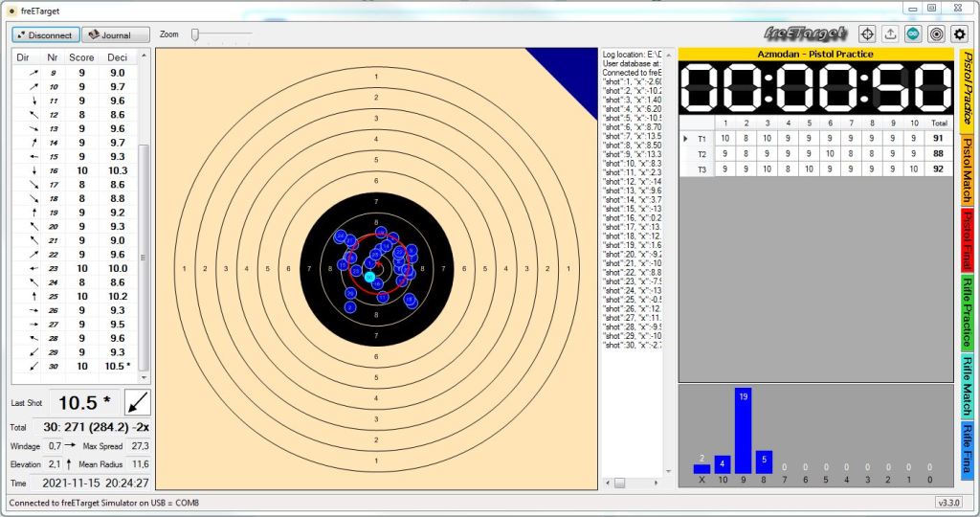Viewport: 980px width, 517px height.
Task: Click the shot list scroll up arrow
Action: point(145,56)
